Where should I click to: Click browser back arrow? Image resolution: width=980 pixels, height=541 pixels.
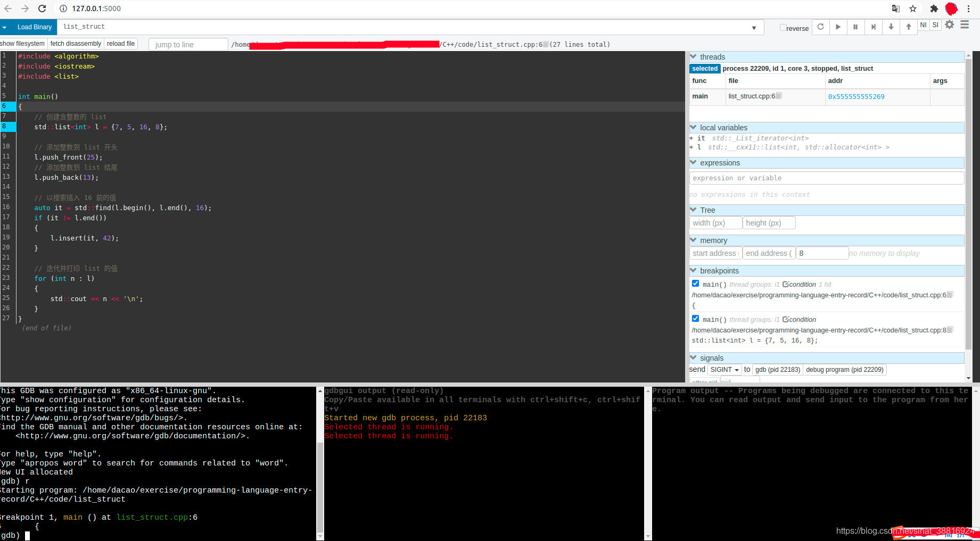8,9
